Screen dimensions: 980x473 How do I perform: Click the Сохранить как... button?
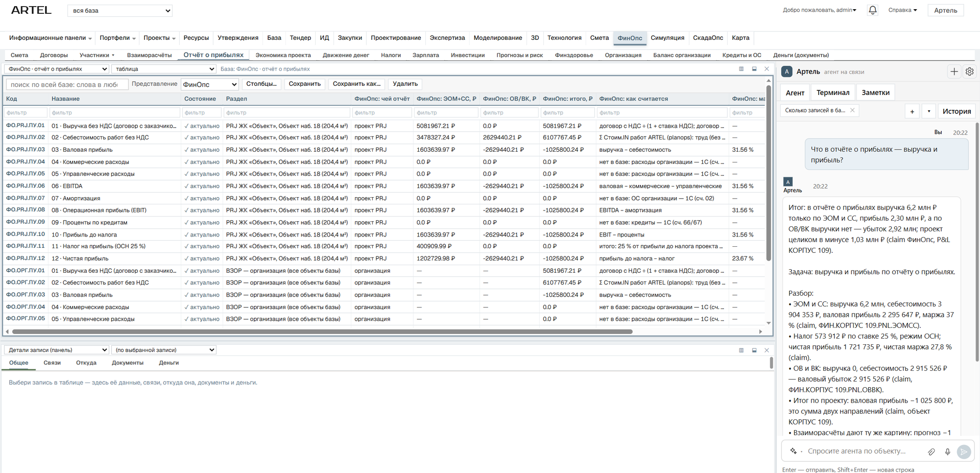(356, 84)
